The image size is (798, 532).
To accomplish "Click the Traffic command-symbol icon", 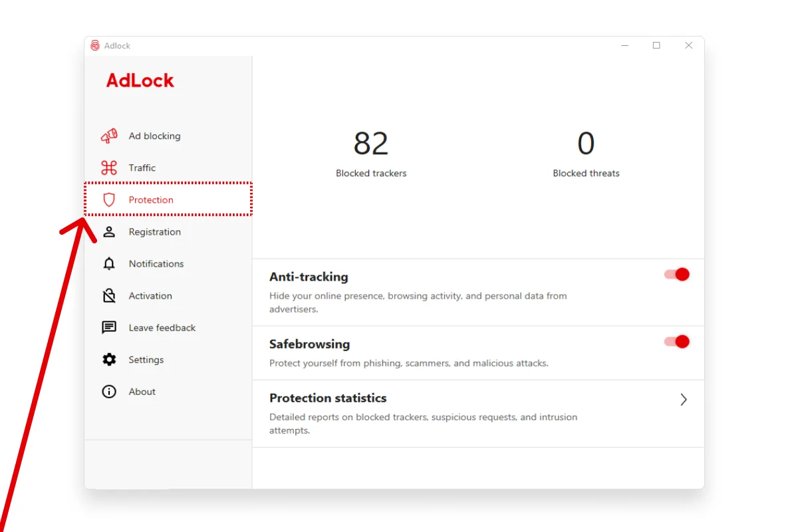I will [109, 168].
